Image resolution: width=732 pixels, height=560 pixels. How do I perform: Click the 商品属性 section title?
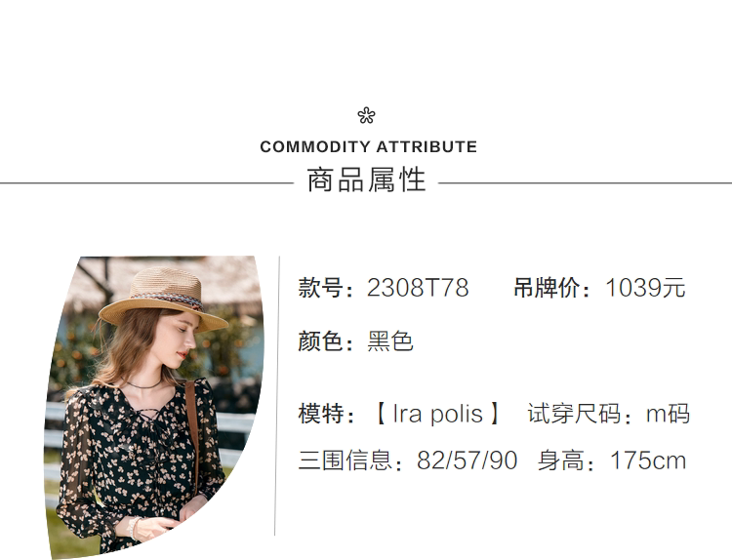point(366,181)
